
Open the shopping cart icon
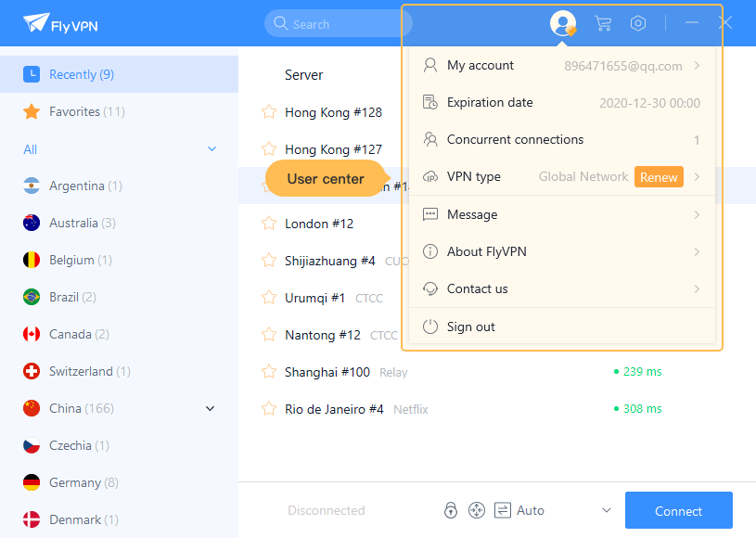[603, 23]
